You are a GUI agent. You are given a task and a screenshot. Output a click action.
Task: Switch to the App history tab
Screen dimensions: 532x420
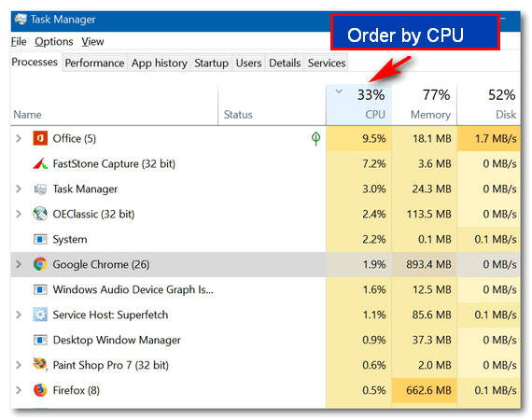160,63
